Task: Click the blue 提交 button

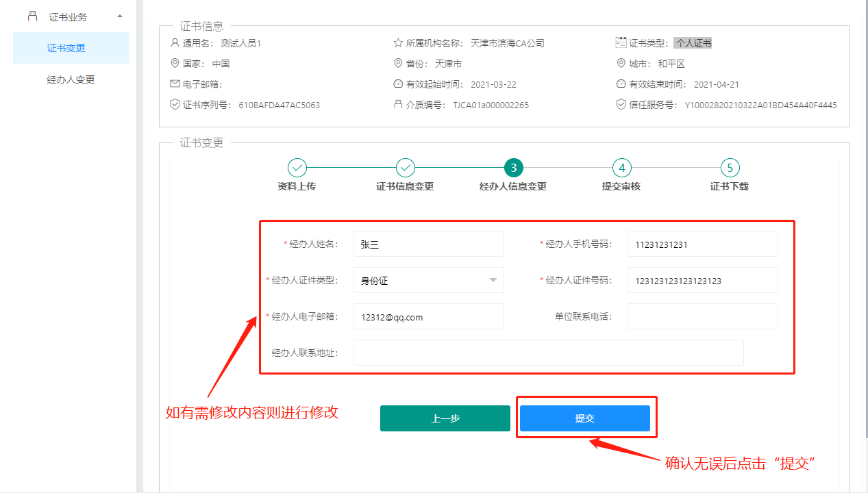Action: (x=584, y=418)
